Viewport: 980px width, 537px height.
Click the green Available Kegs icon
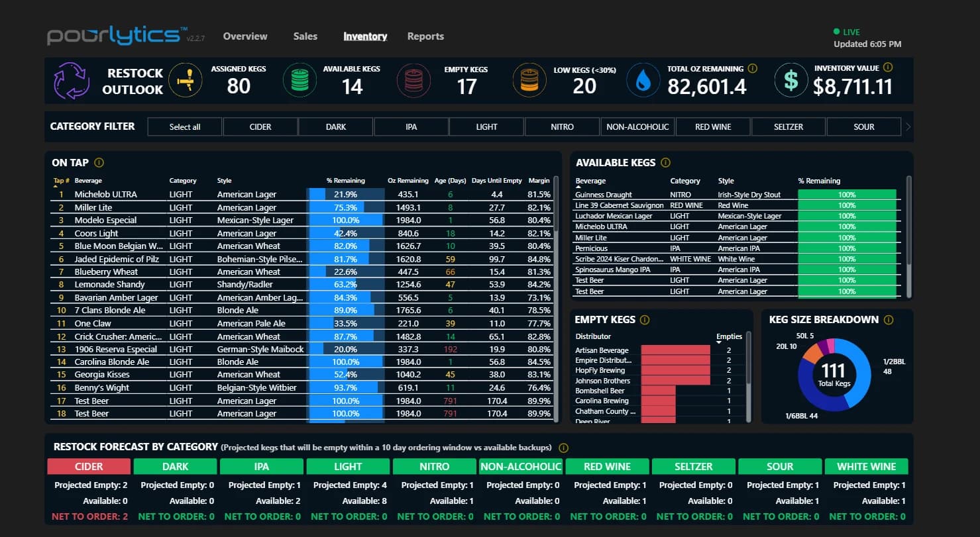(x=300, y=81)
